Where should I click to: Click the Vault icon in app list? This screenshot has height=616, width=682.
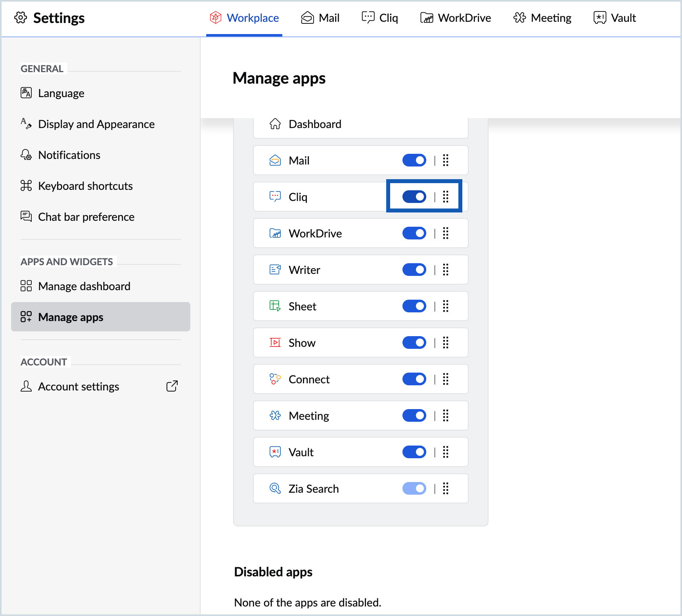[x=275, y=452]
